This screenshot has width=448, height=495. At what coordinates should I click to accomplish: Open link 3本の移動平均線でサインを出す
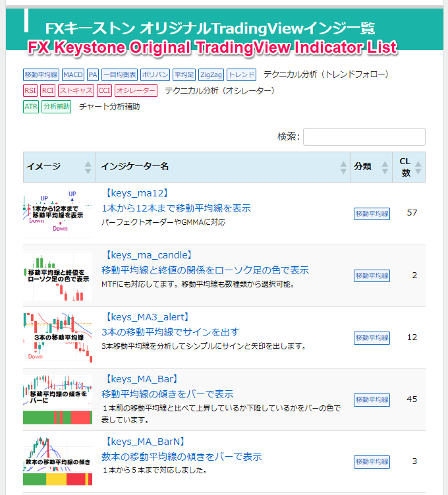171,332
